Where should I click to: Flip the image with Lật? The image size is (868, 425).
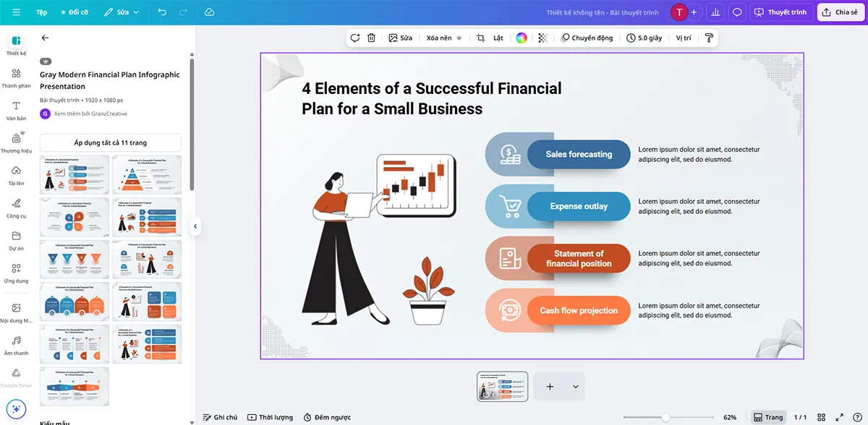click(x=498, y=38)
